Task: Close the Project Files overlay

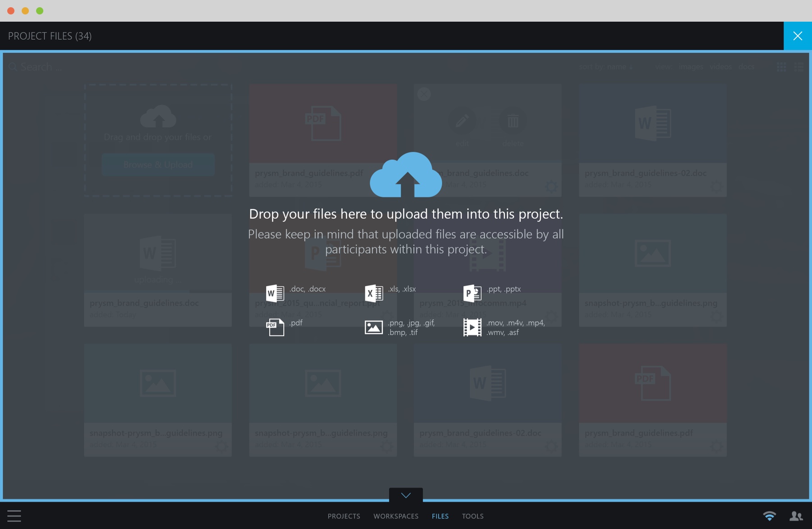Action: click(798, 36)
